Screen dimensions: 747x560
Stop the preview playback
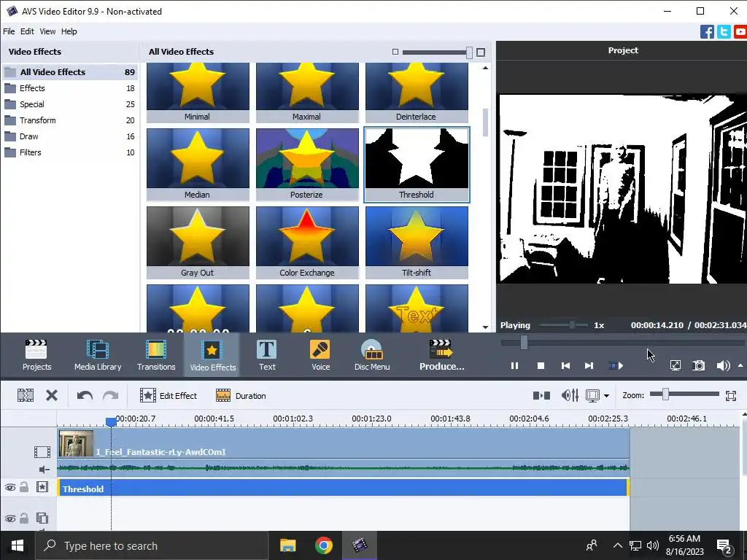click(541, 366)
